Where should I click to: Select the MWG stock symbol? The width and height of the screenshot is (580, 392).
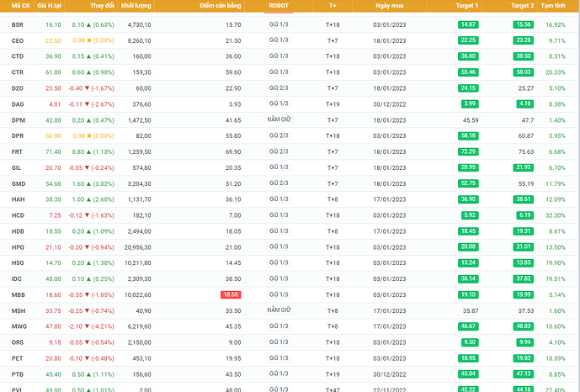coord(19,326)
